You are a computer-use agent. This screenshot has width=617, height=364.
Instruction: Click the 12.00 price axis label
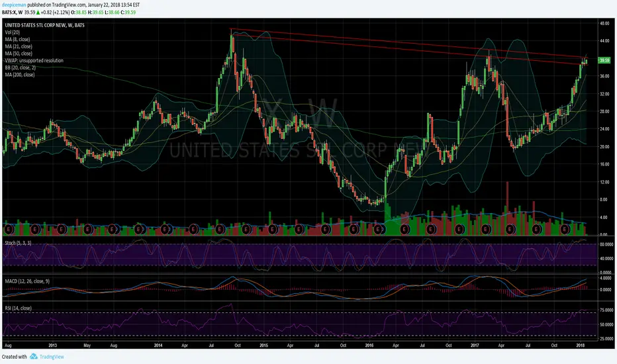coord(604,182)
